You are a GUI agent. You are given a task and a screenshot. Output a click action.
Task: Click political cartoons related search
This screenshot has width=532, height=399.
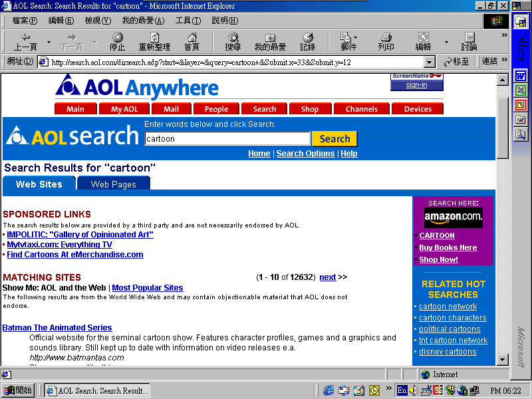click(x=450, y=329)
